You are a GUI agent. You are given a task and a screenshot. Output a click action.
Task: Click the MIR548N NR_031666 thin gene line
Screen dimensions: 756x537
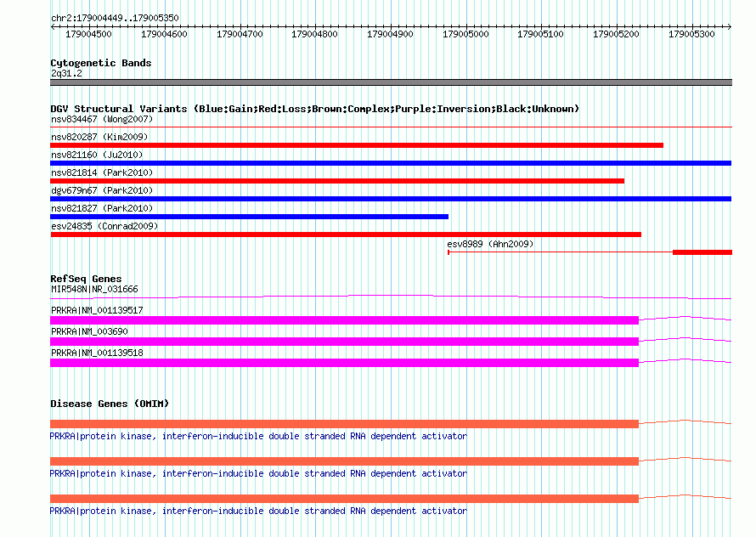point(391,297)
